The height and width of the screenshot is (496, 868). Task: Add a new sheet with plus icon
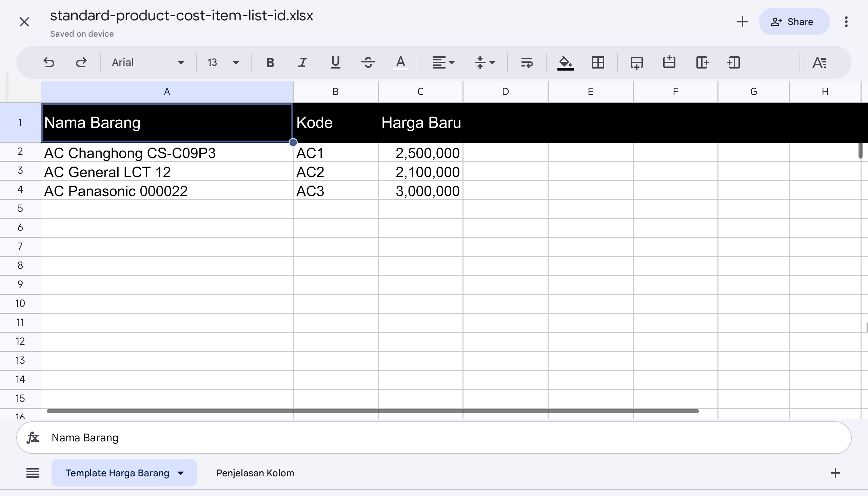coord(835,473)
